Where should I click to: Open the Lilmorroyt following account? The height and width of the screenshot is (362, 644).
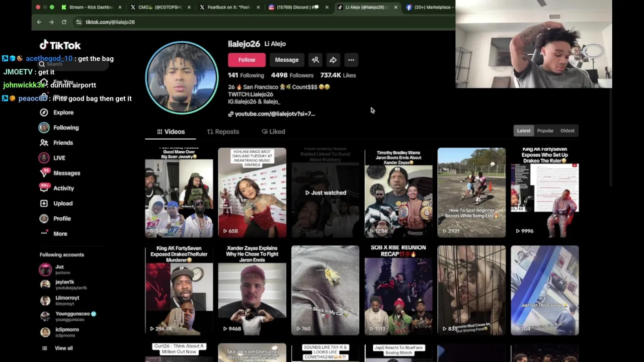[59, 301]
